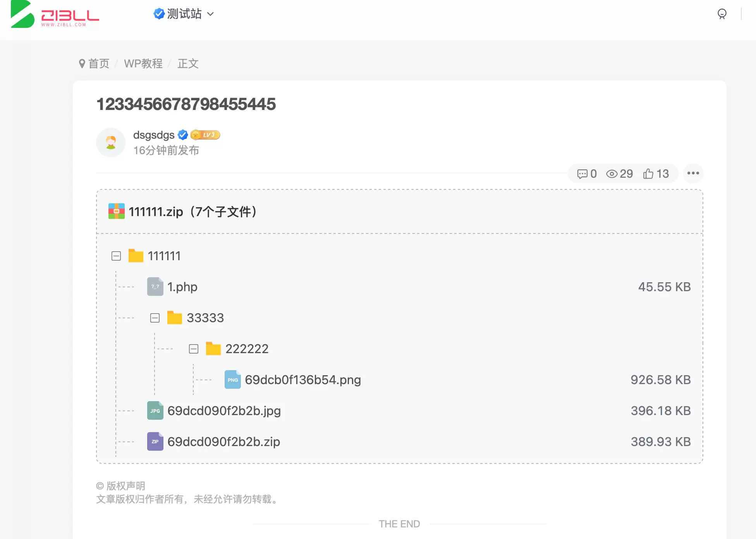Click the 1.php file icon
The height and width of the screenshot is (539, 756).
click(x=155, y=287)
